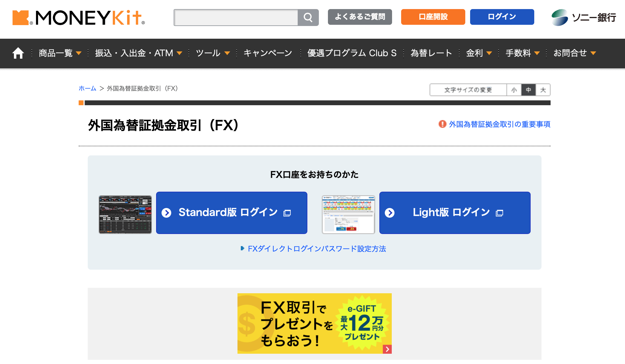Click the MONEYKit logo

pos(78,18)
